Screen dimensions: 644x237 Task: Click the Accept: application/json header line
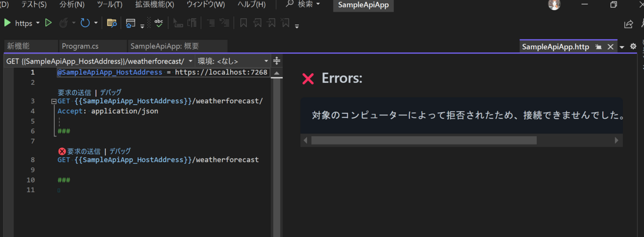(108, 111)
